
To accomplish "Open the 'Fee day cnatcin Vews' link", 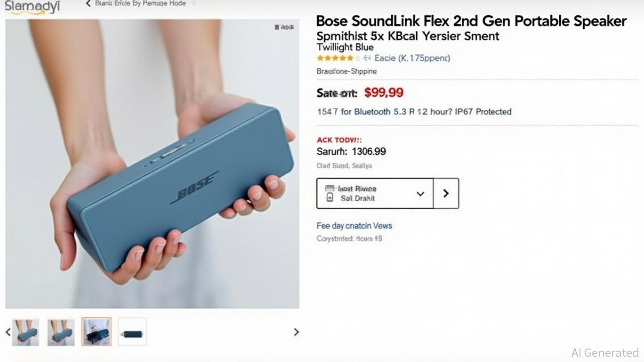I will [354, 226].
